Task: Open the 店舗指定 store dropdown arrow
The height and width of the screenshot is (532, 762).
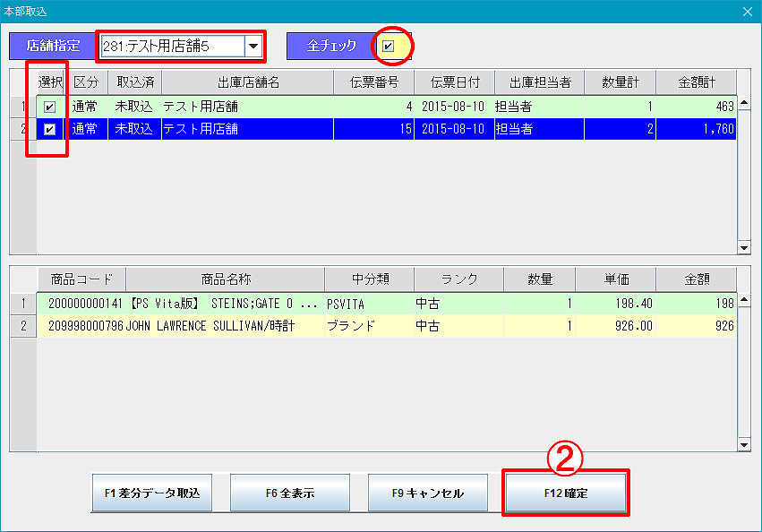Action: [x=253, y=46]
